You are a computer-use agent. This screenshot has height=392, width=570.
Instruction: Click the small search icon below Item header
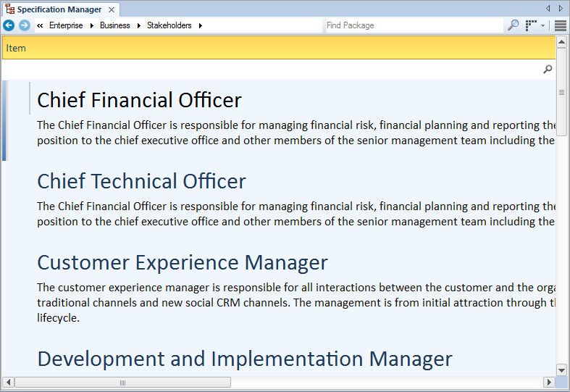(548, 70)
